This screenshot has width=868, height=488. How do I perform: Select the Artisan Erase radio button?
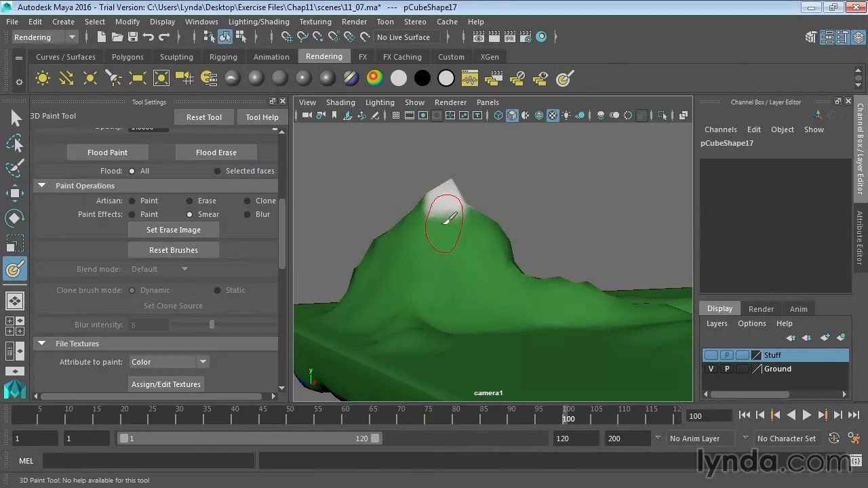pyautogui.click(x=190, y=201)
